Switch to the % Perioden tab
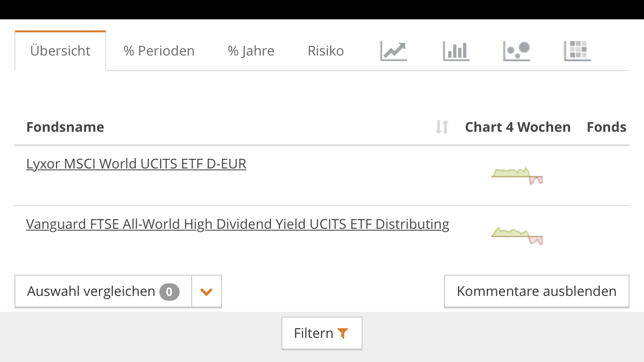 click(x=159, y=51)
